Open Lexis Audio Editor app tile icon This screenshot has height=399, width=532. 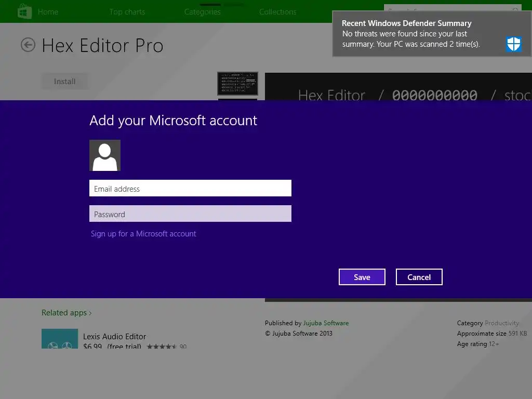60,339
